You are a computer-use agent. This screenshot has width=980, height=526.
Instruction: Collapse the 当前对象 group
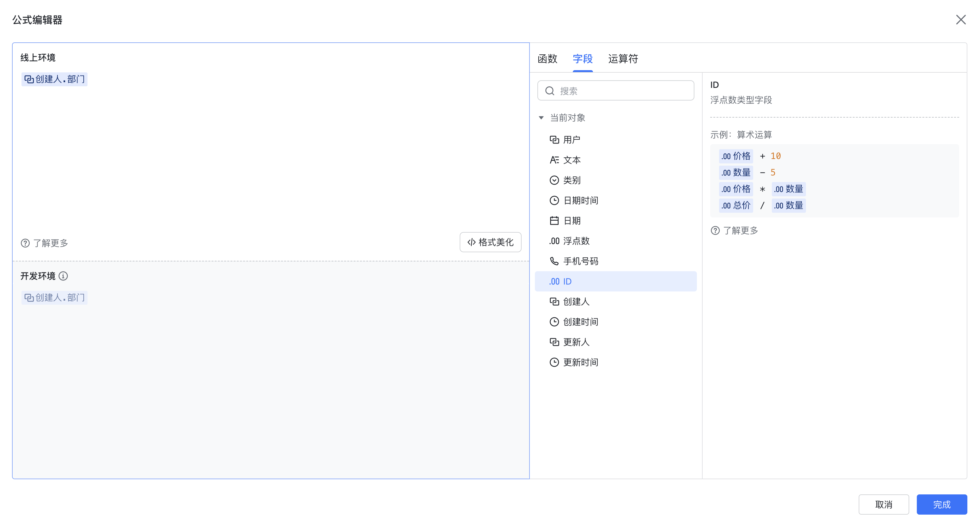[541, 118]
